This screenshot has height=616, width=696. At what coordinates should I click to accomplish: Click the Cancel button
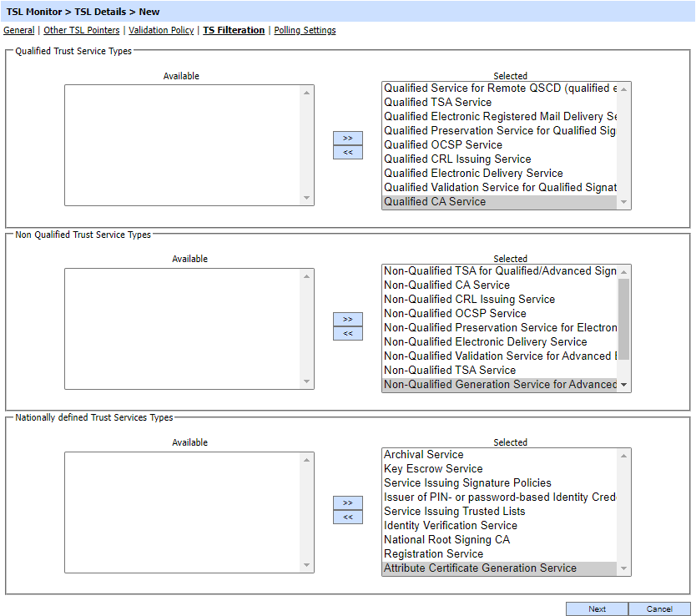point(659,608)
